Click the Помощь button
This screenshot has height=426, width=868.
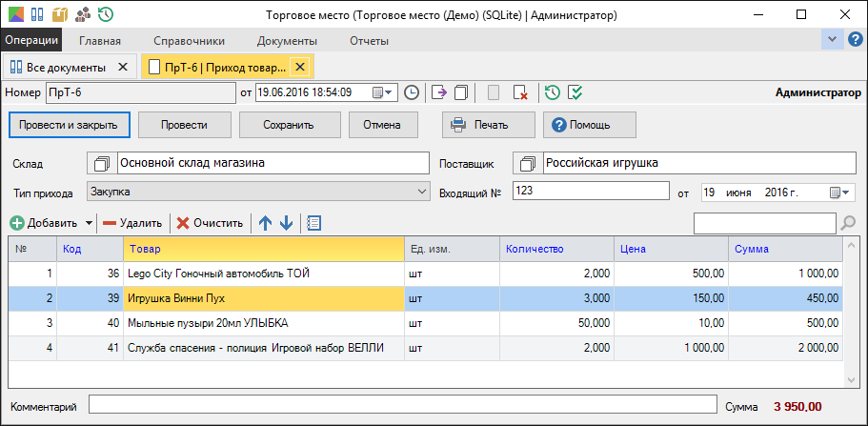pyautogui.click(x=590, y=125)
